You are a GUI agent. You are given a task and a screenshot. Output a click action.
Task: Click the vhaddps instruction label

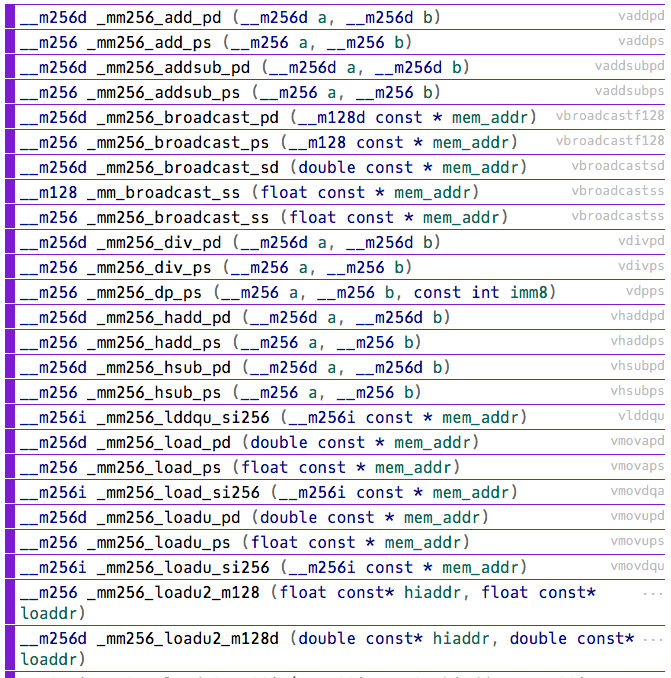[637, 341]
